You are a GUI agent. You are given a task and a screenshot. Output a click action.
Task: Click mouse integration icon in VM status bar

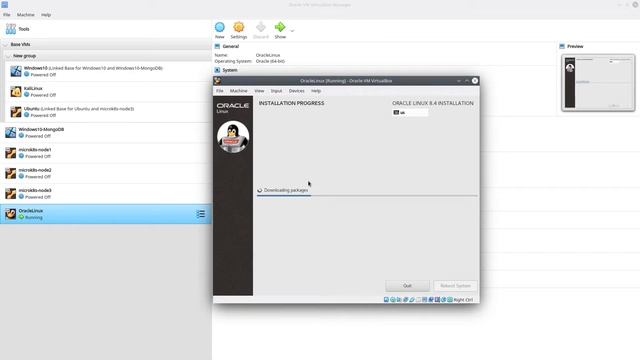[443, 300]
